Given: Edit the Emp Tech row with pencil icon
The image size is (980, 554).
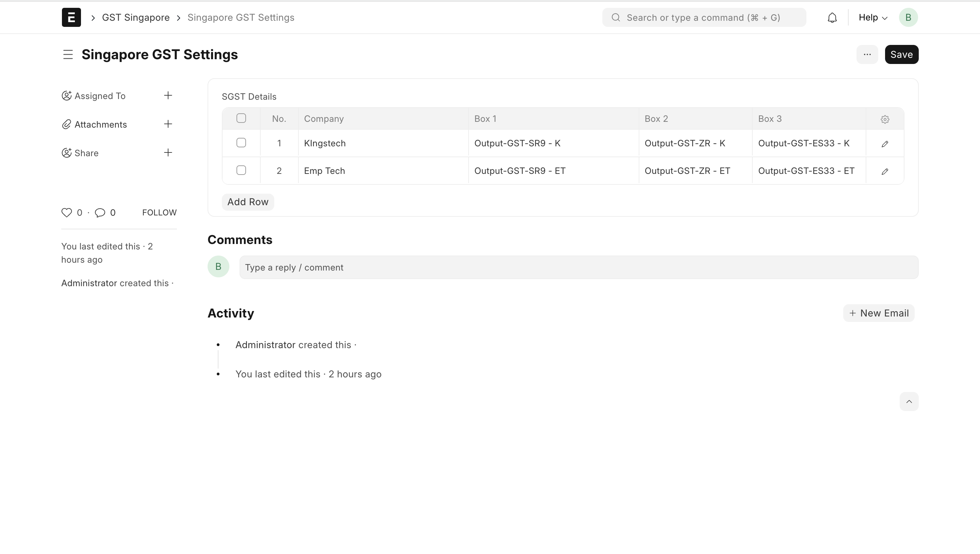Looking at the screenshot, I should pyautogui.click(x=884, y=171).
